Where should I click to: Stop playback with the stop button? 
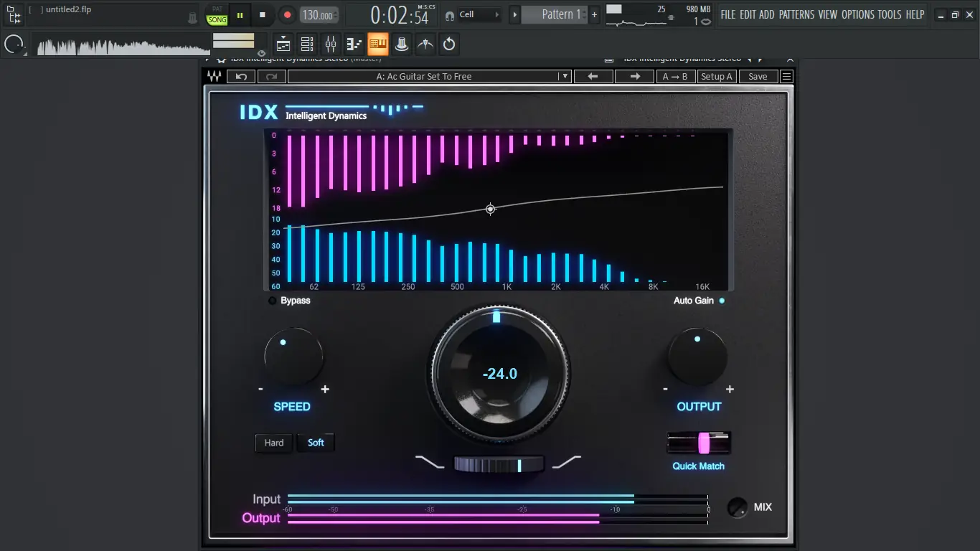263,14
